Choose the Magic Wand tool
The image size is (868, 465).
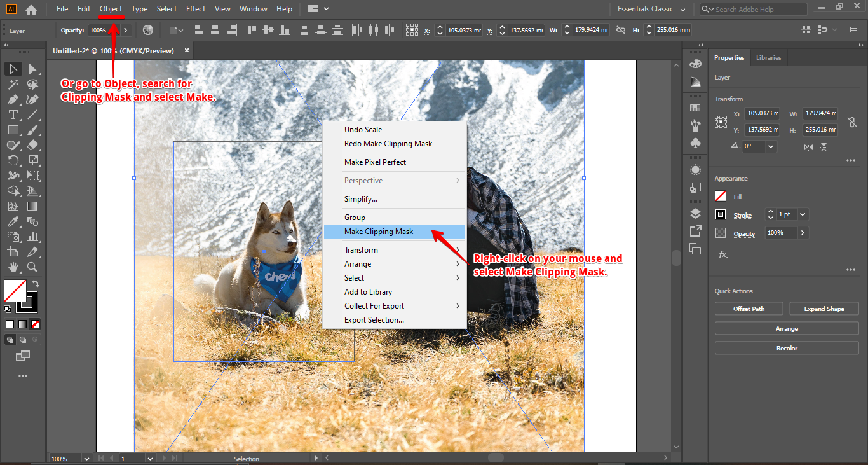[x=13, y=84]
